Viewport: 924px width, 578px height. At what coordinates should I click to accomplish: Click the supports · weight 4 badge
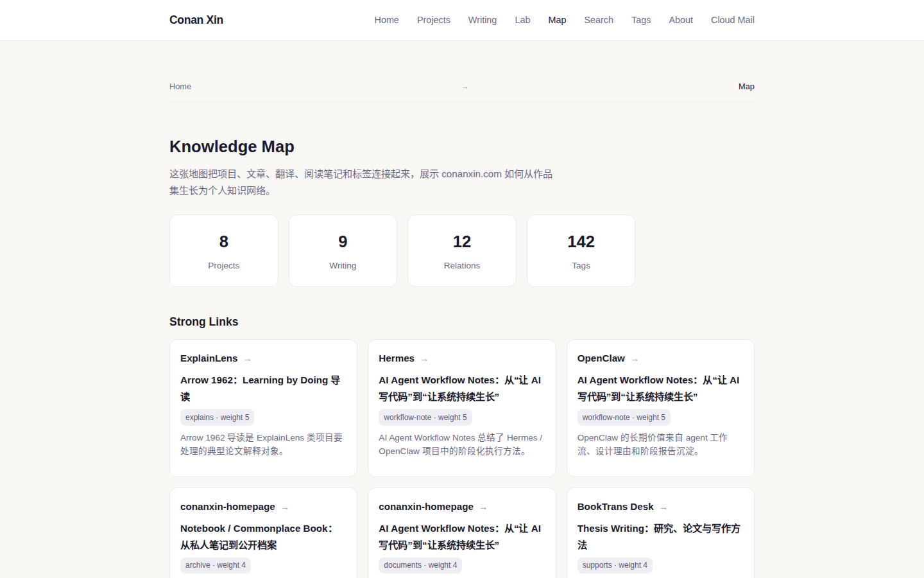pos(615,565)
